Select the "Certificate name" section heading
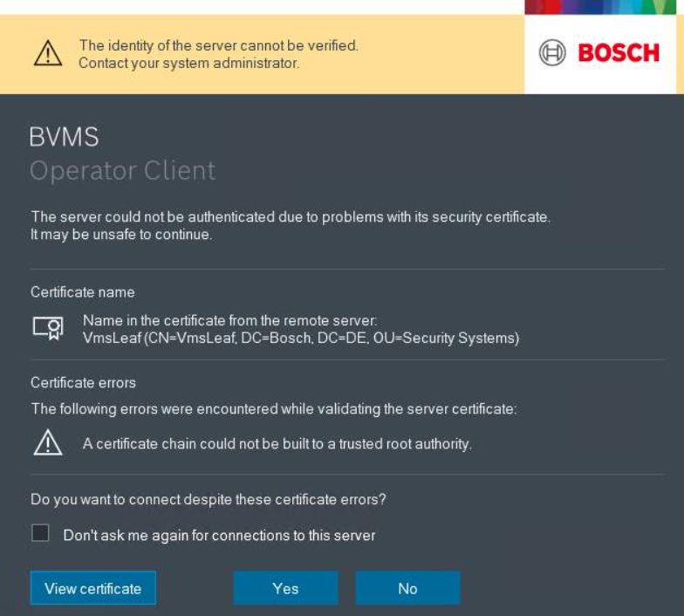 83,292
